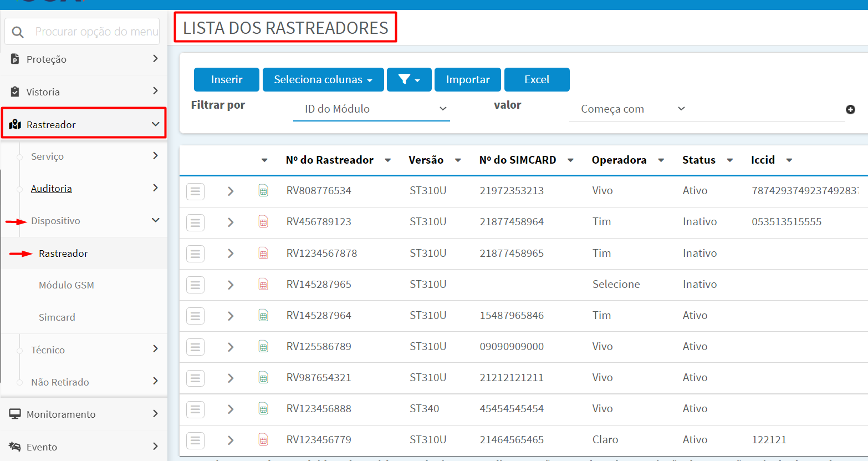Open Iccid column sort arrow
The image size is (868, 461).
click(789, 160)
